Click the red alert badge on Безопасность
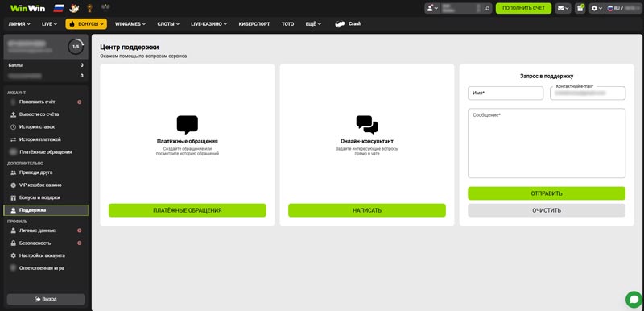This screenshot has width=644, height=311. (x=79, y=243)
